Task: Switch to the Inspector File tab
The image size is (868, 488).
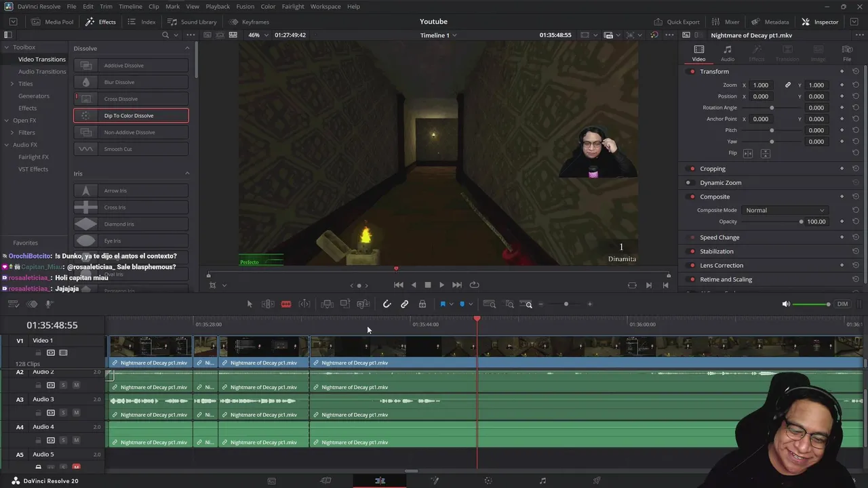Action: (847, 53)
